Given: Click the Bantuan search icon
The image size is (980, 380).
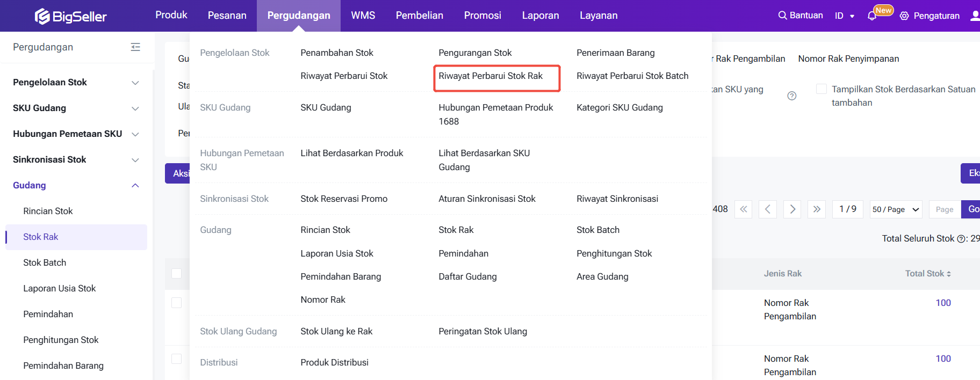Looking at the screenshot, I should pos(782,16).
